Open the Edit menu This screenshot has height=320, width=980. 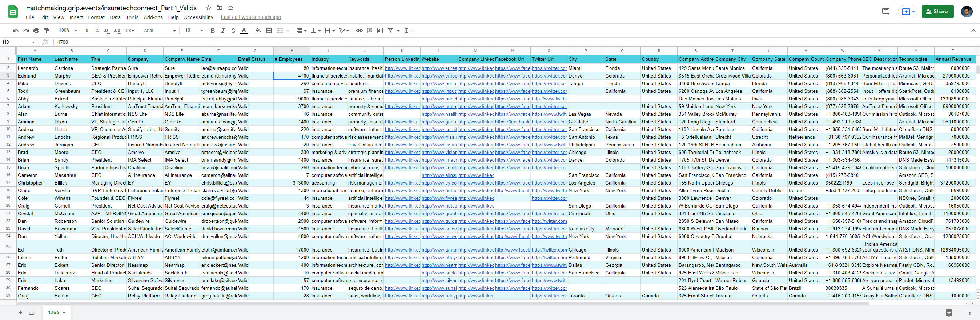click(43, 17)
